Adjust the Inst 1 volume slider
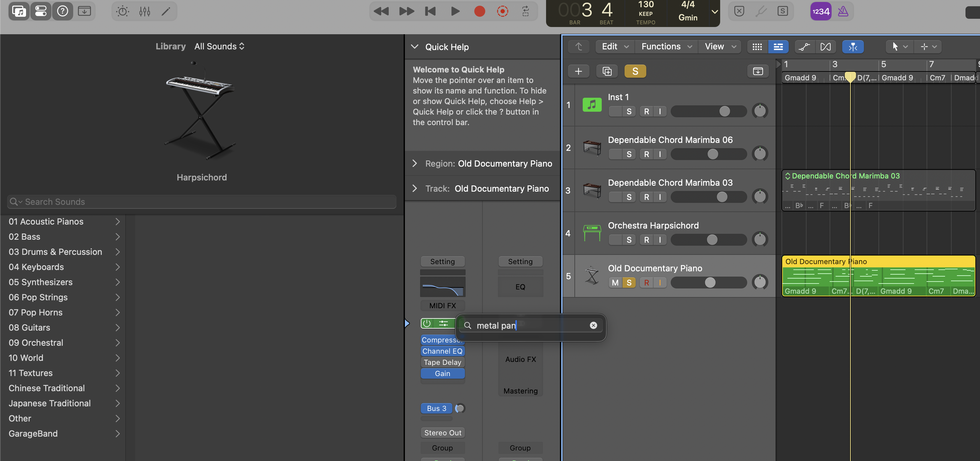The width and height of the screenshot is (980, 461). 724,111
